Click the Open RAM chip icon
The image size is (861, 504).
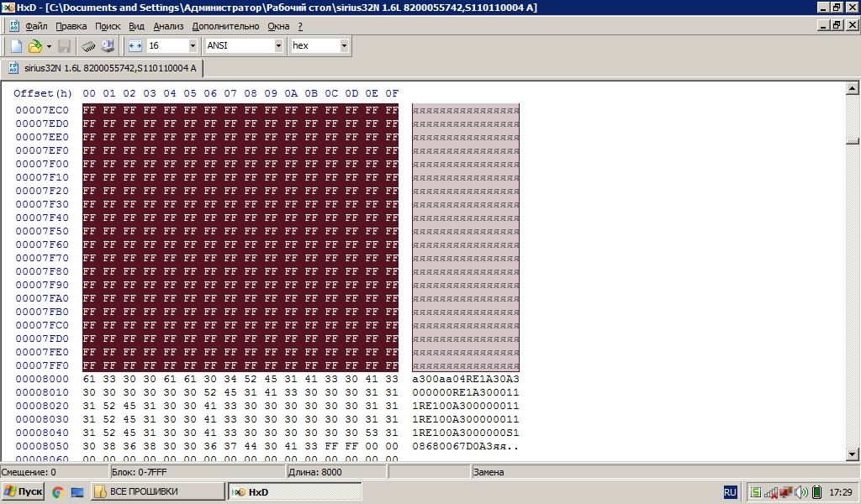pos(87,46)
